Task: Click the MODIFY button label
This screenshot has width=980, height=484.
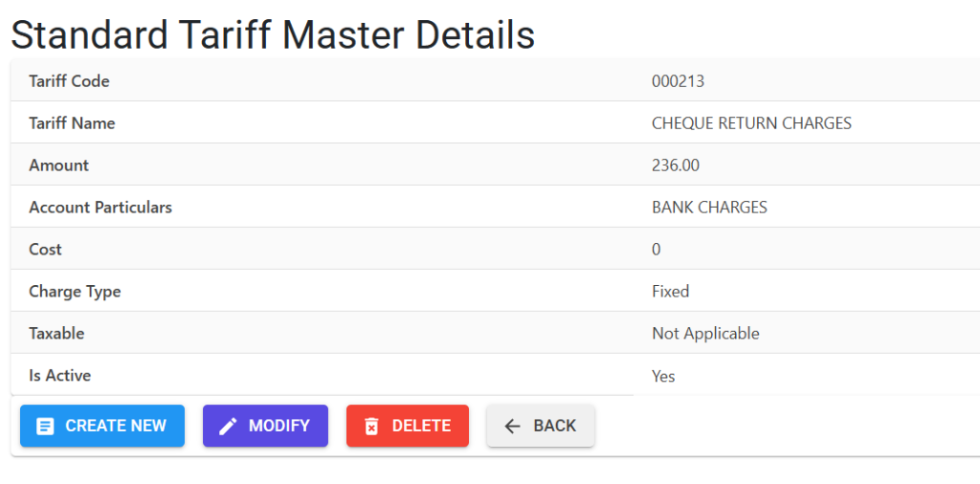Action: pyautogui.click(x=278, y=426)
